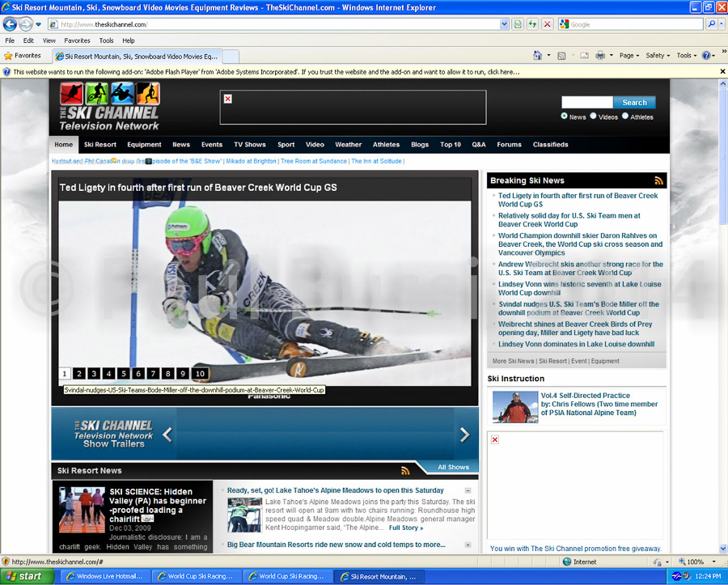Click the Tree Room at Sundance link
Image resolution: width=728 pixels, height=585 pixels.
point(313,161)
